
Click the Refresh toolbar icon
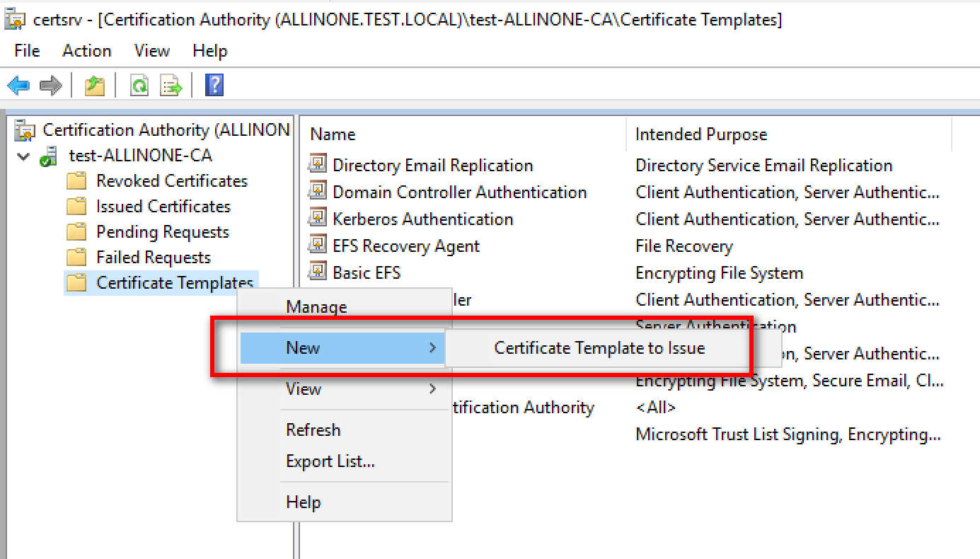click(139, 86)
